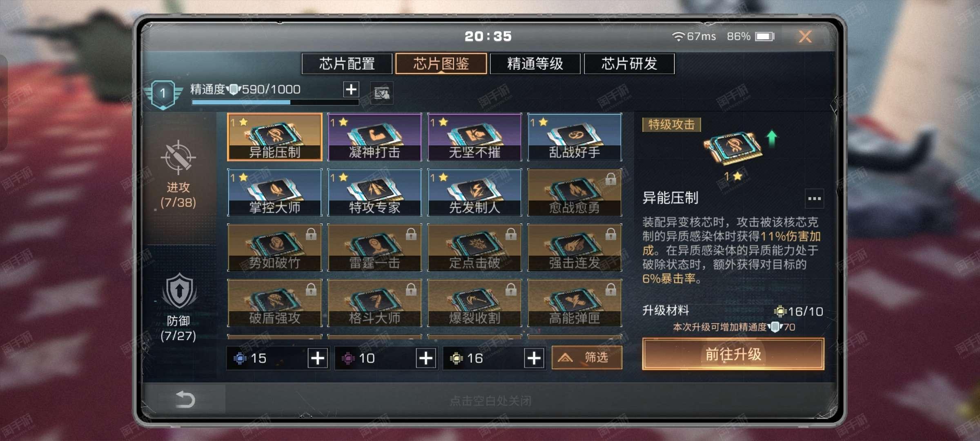The image size is (980, 441).
Task: Expand the 筛选 filter menu
Action: coord(587,358)
